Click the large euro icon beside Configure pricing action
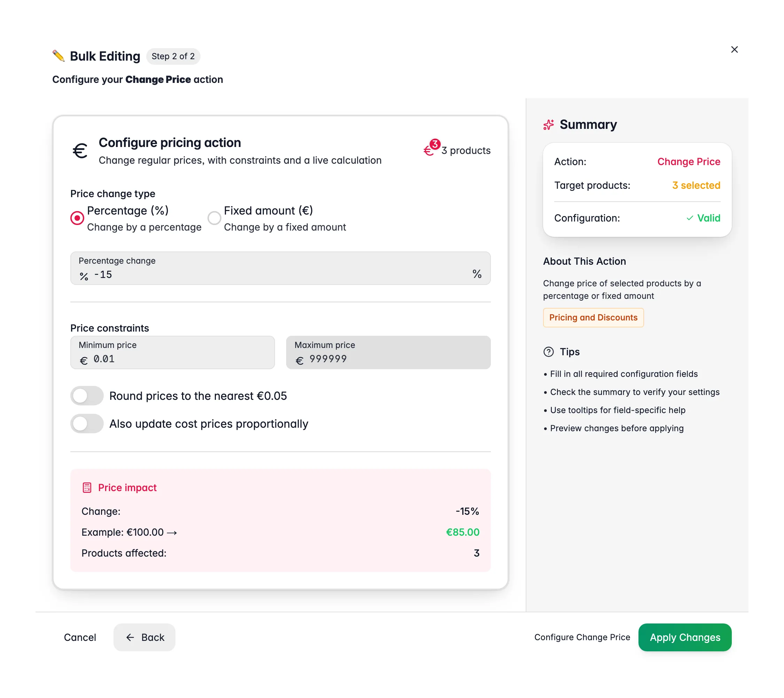784x698 pixels. pos(80,150)
